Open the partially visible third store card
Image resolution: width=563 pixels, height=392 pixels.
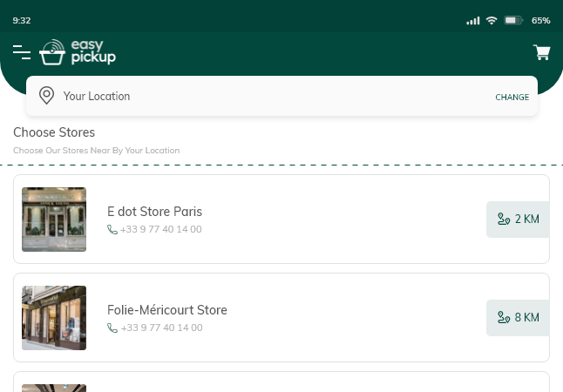click(281, 383)
